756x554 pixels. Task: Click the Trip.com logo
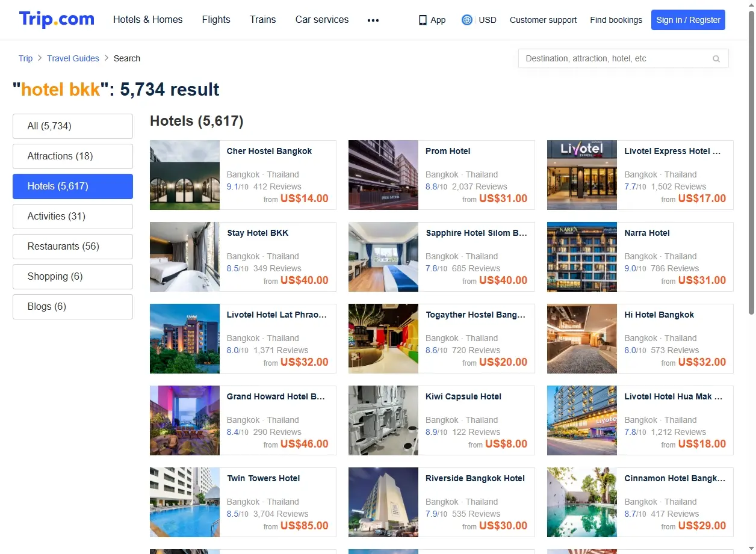click(x=57, y=19)
